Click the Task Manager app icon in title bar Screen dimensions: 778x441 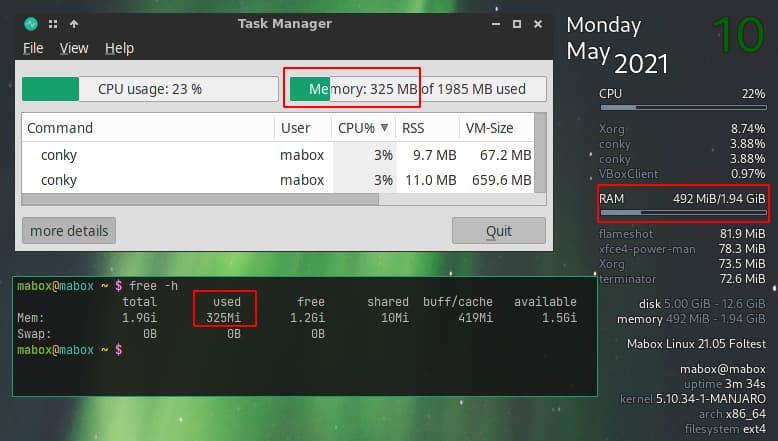point(30,23)
